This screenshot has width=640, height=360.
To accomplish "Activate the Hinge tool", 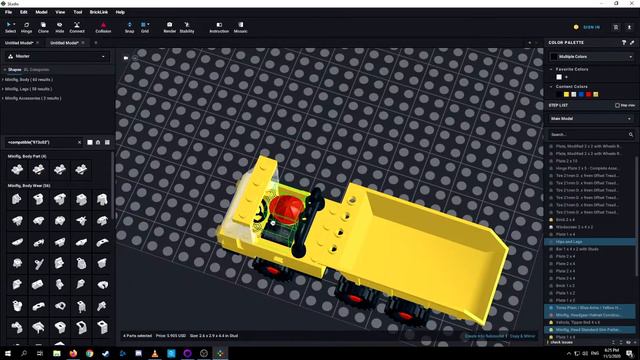I will [27, 27].
